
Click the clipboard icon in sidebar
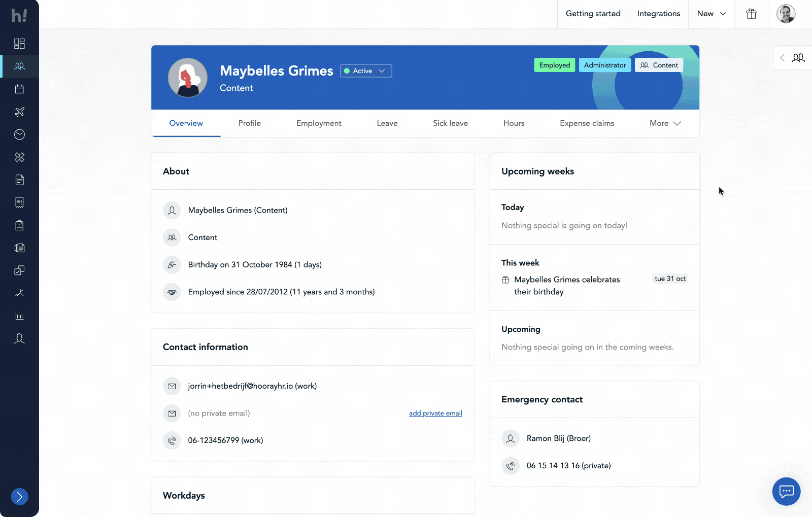coord(19,225)
